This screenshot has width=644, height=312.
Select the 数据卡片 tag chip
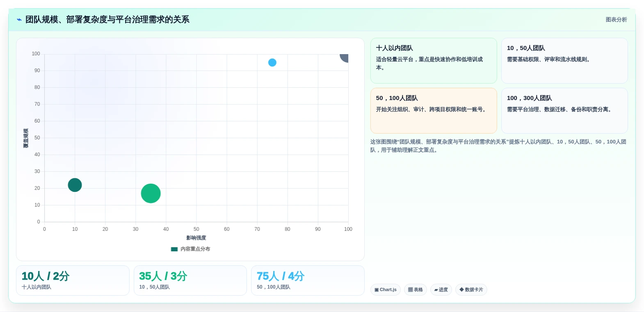tap(471, 290)
